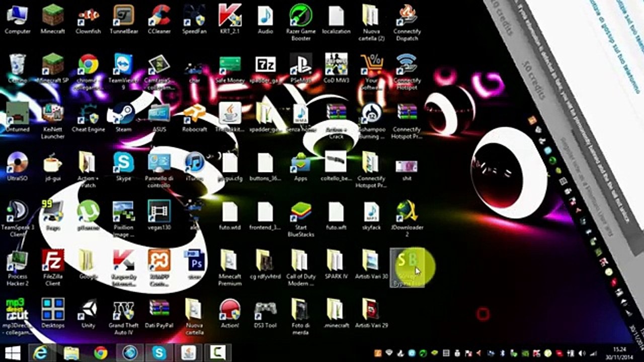
Task: Select the Apps folder icon
Action: pyautogui.click(x=301, y=166)
